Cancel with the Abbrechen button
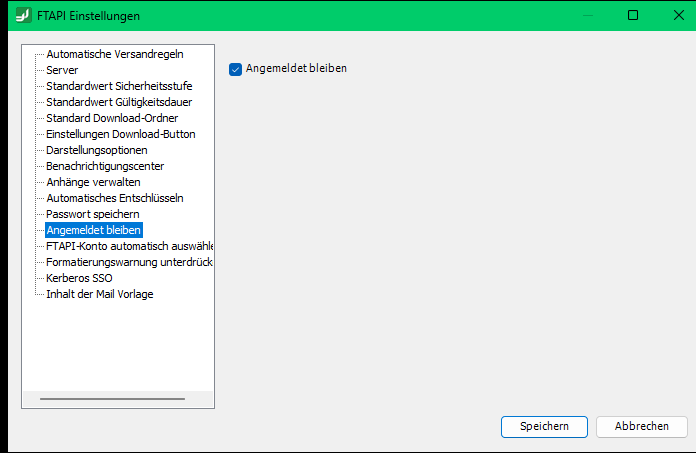696x453 pixels. pyautogui.click(x=641, y=426)
